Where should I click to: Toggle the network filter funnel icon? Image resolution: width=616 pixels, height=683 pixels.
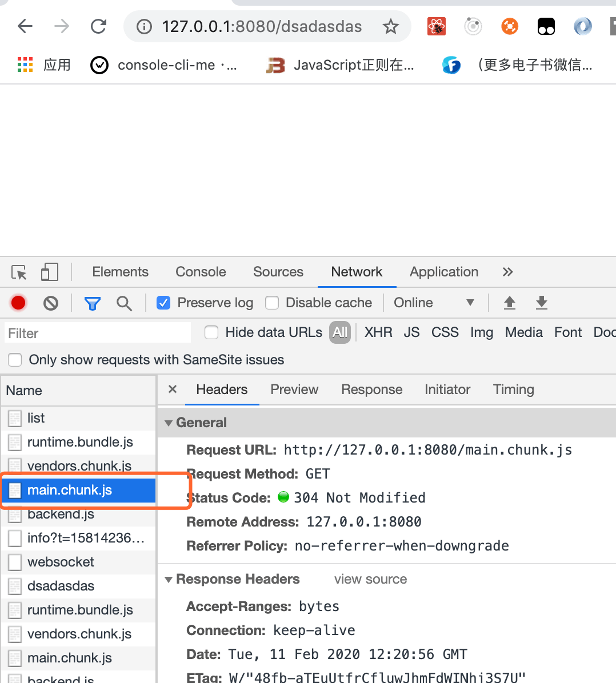click(x=92, y=303)
